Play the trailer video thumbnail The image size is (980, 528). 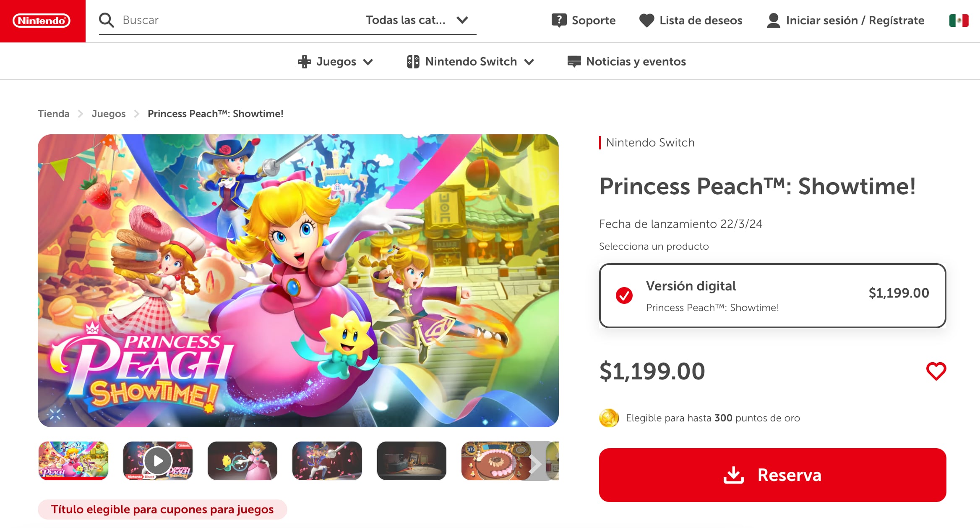[x=158, y=460]
